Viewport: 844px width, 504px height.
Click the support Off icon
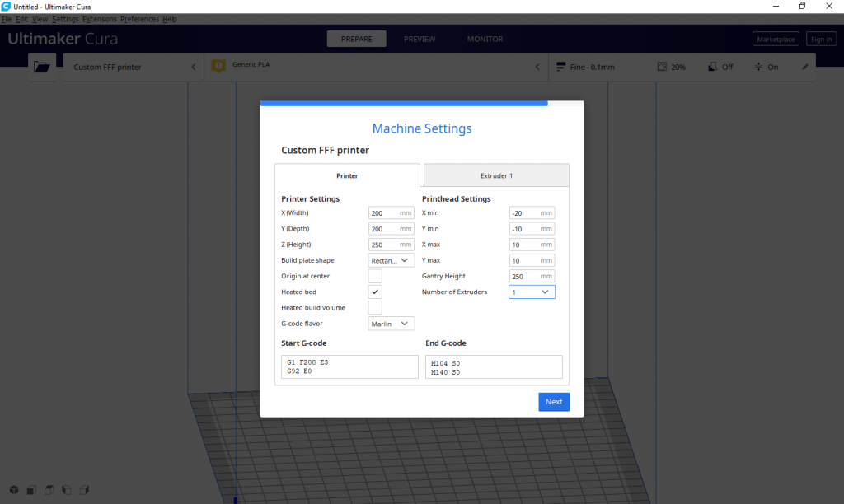712,67
